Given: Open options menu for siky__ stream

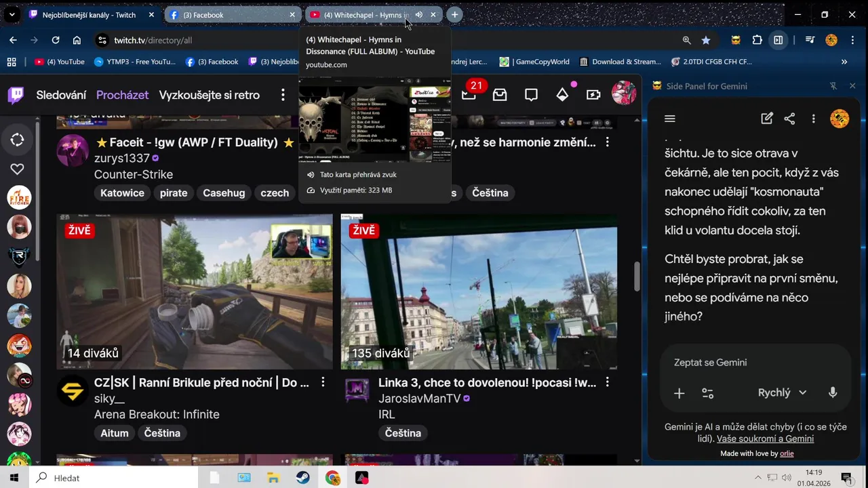Looking at the screenshot, I should coord(323,383).
